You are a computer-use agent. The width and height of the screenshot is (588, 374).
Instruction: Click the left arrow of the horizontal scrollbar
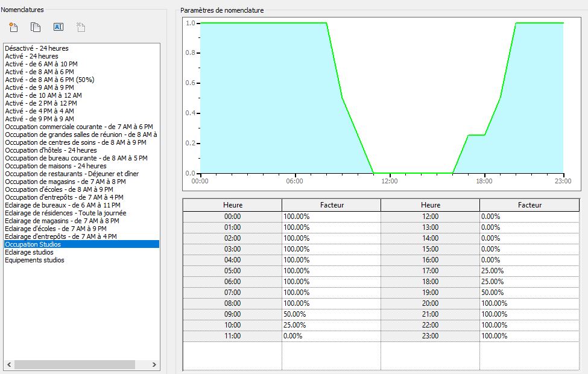(8, 366)
